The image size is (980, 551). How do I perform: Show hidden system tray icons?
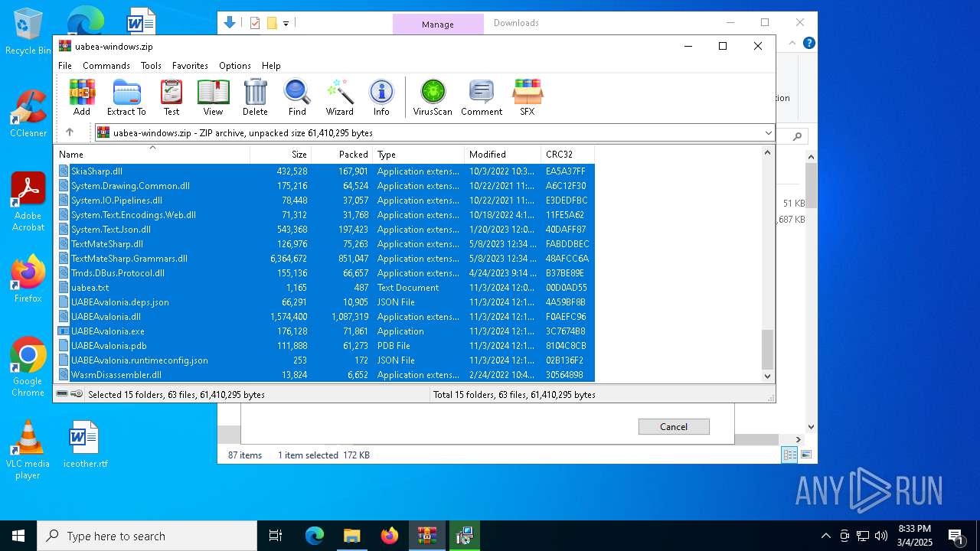click(825, 536)
